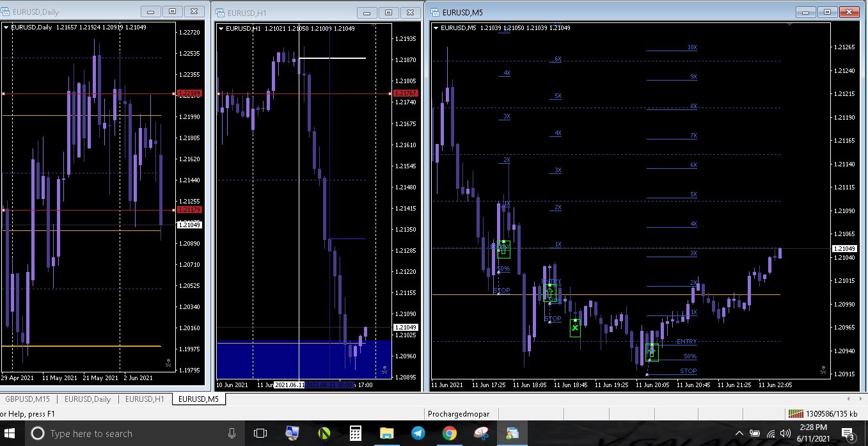This screenshot has width=868, height=446.
Task: Maximize the EURUSD,Daily chart window
Action: (x=172, y=12)
